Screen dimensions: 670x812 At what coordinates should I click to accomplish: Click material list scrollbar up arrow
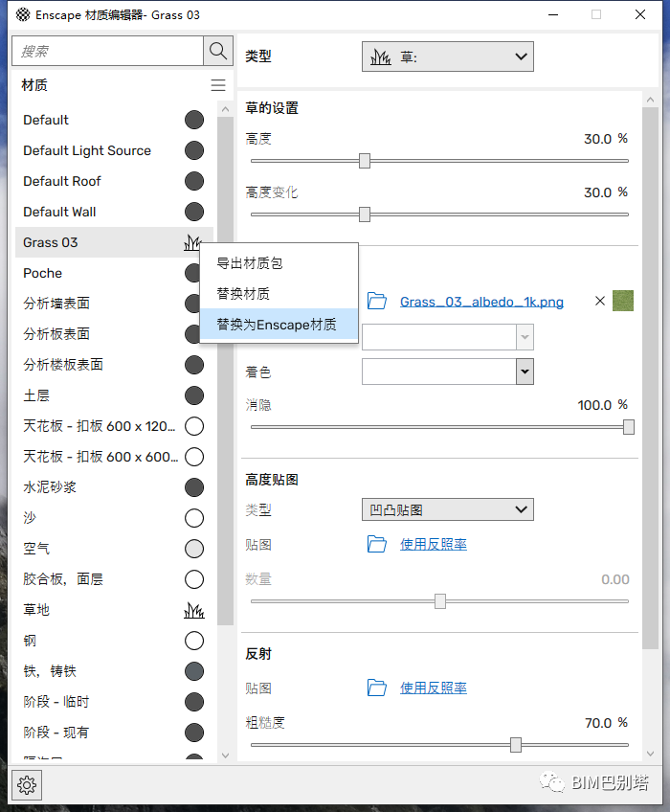tap(225, 109)
